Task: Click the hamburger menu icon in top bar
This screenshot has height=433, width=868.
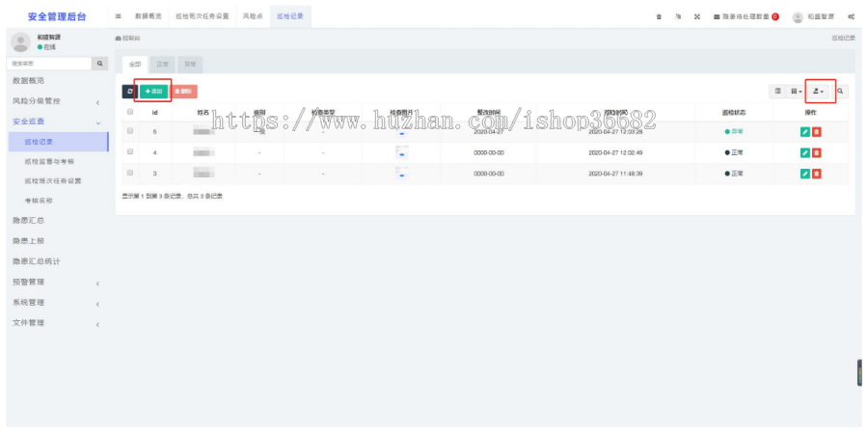Action: [x=118, y=16]
